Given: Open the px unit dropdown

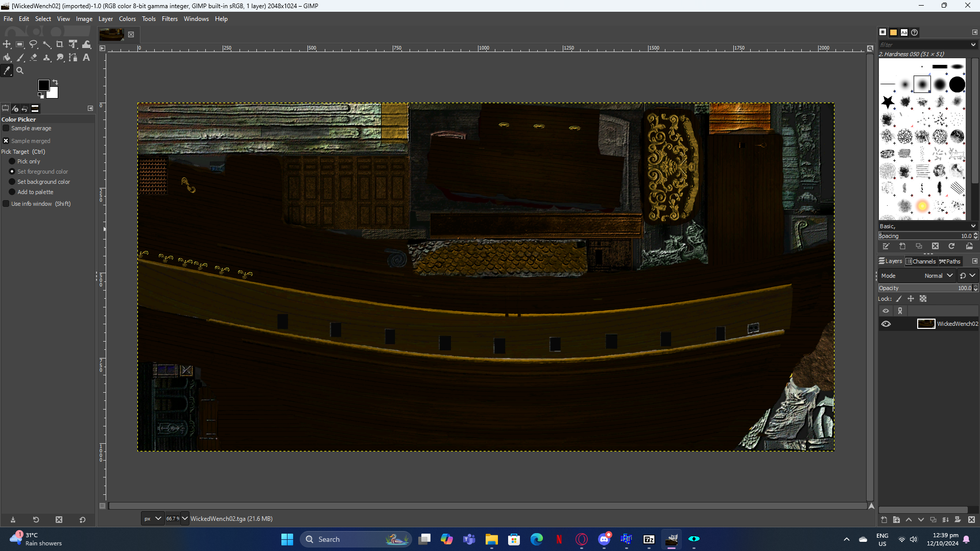Looking at the screenshot, I should click(152, 518).
